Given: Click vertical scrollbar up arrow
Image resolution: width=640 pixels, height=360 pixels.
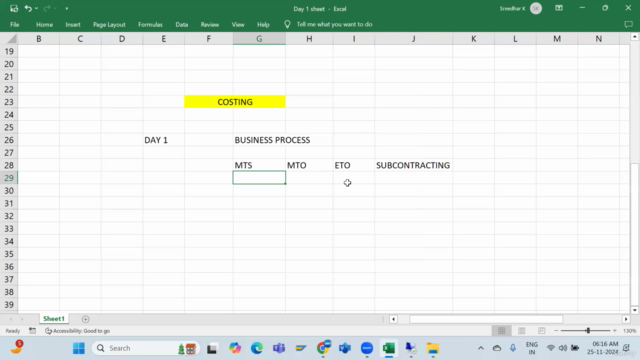Looking at the screenshot, I should (x=635, y=37).
